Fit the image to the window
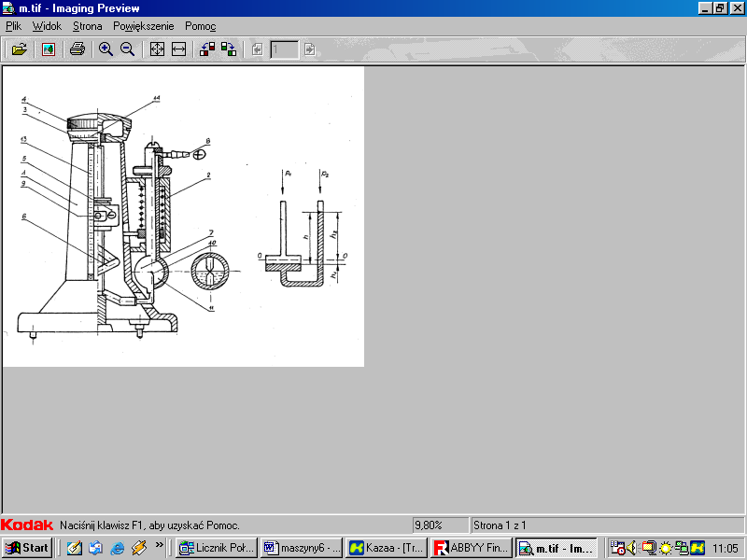The height and width of the screenshot is (560, 747). [157, 49]
